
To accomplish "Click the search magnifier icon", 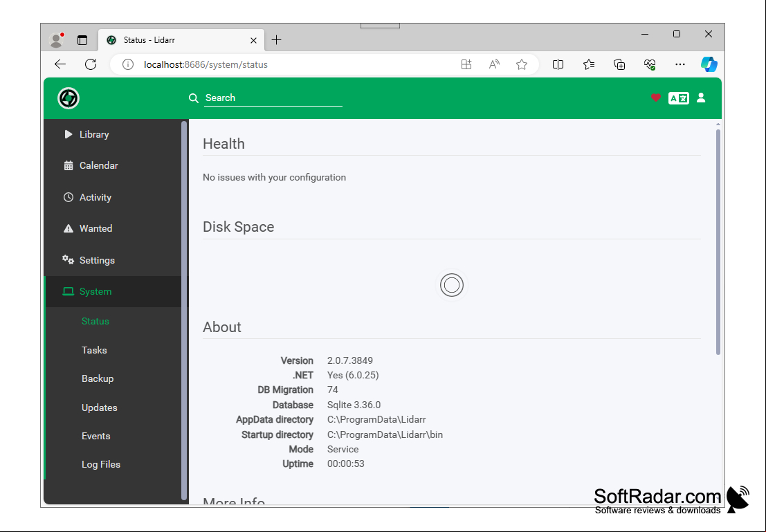I will click(194, 98).
